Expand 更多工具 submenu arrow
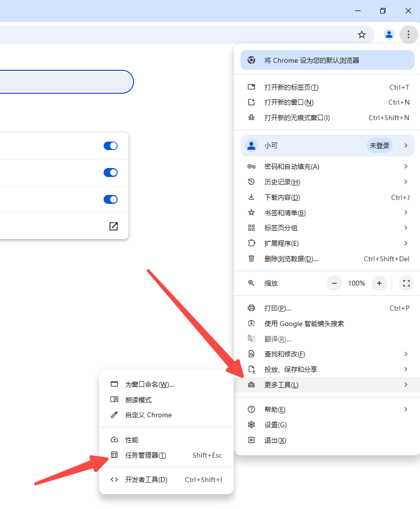This screenshot has width=420, height=509. click(406, 385)
